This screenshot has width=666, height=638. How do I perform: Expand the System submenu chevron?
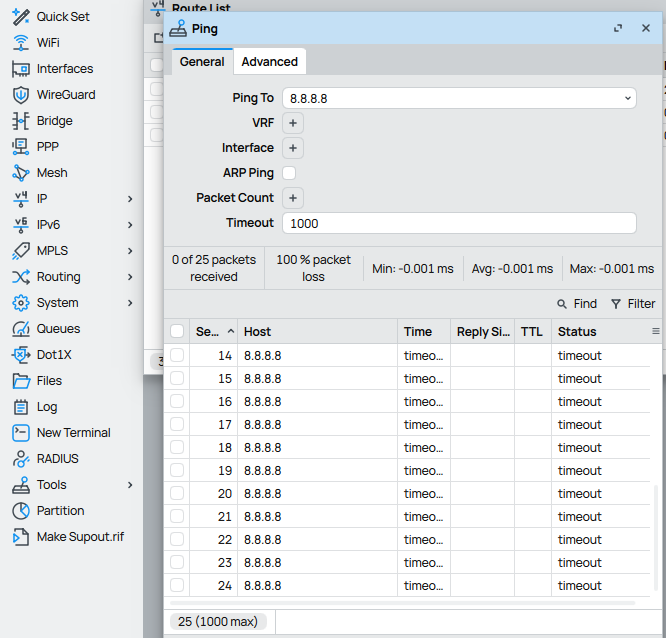(130, 303)
